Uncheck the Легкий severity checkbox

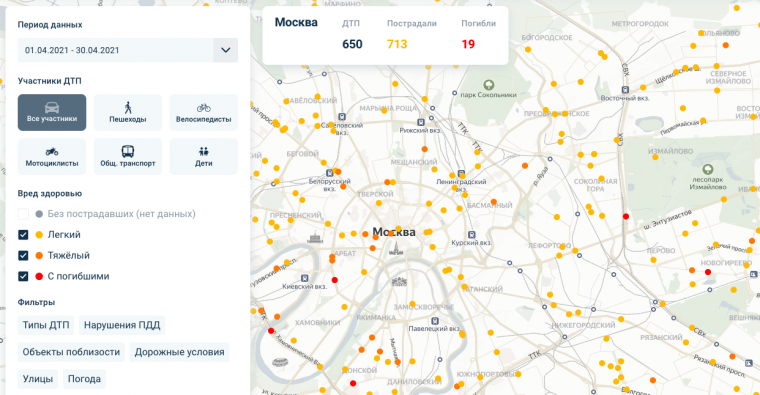(x=23, y=235)
